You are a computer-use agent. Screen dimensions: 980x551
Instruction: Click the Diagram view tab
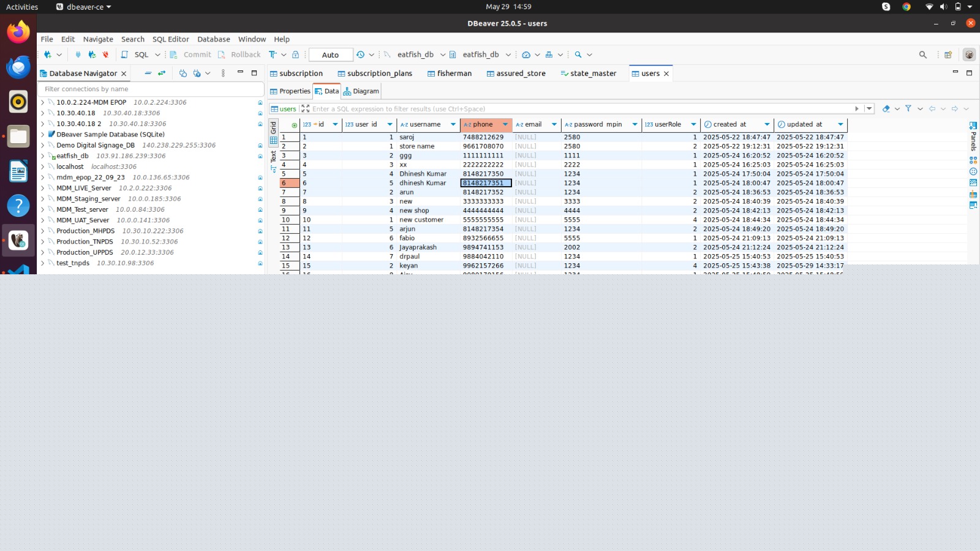(361, 91)
